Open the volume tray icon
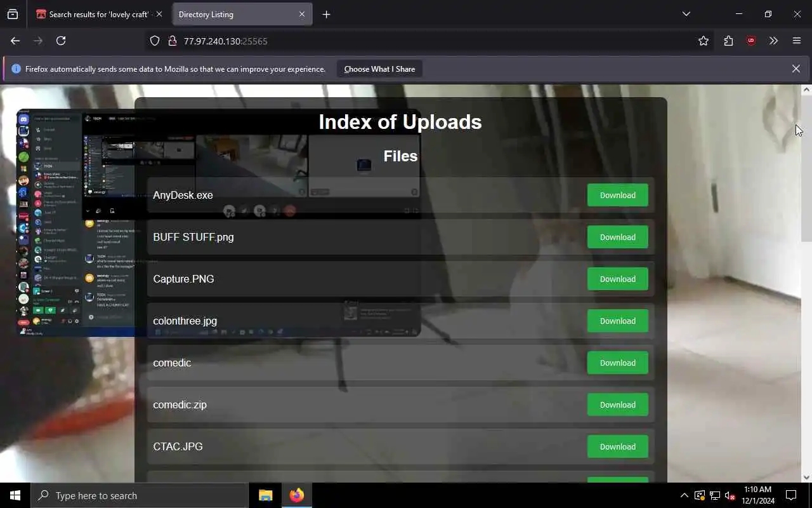Image resolution: width=812 pixels, height=508 pixels. [x=730, y=495]
